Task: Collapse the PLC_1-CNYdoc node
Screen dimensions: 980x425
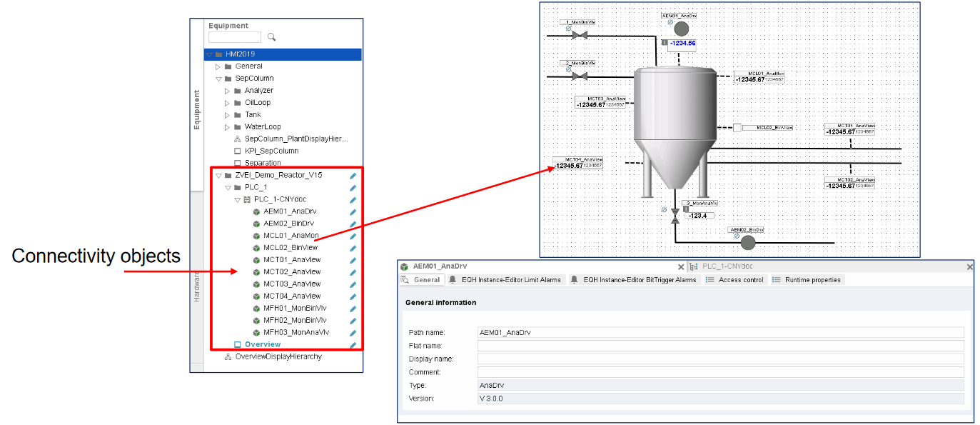Action: click(238, 199)
